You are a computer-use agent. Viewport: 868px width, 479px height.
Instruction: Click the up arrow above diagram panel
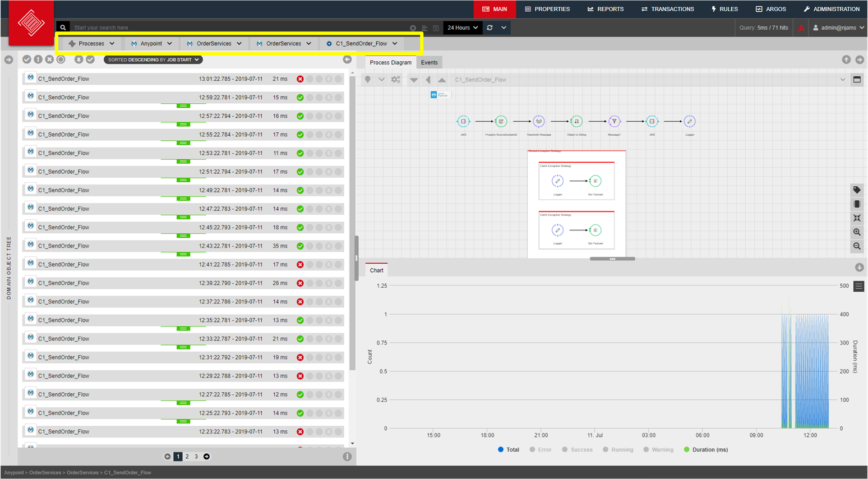tap(847, 59)
